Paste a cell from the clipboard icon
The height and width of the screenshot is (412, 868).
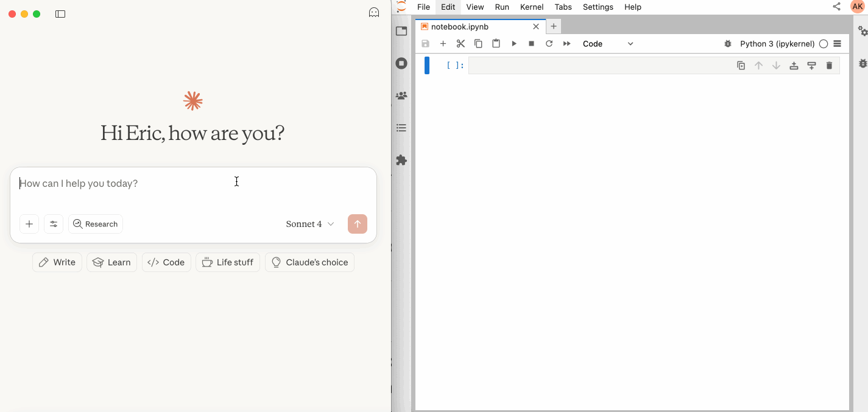496,43
